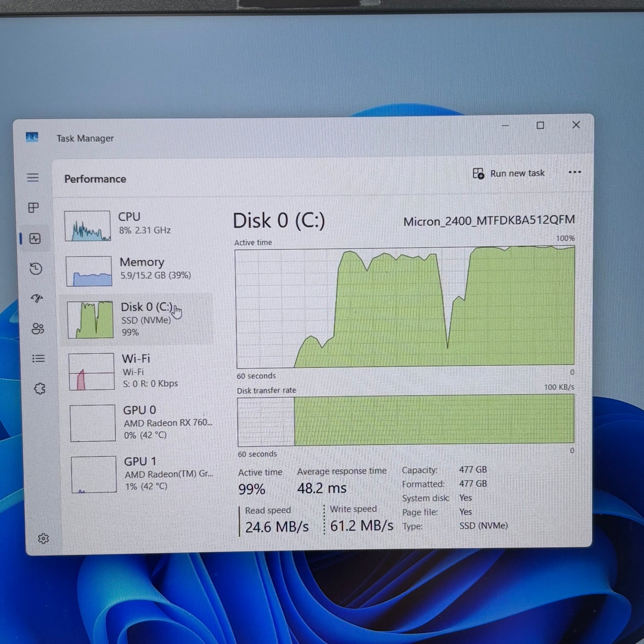Open the Details page icon
Image resolution: width=644 pixels, height=644 pixels.
click(38, 359)
